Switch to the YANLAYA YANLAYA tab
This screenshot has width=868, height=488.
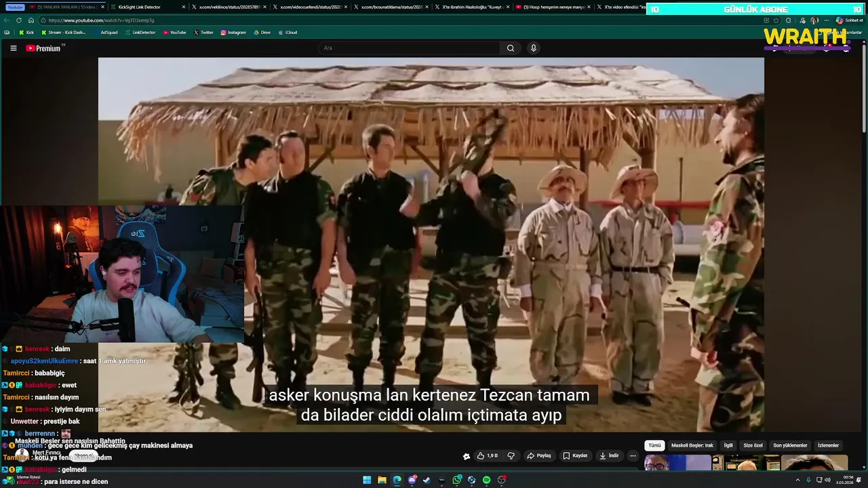pyautogui.click(x=68, y=7)
